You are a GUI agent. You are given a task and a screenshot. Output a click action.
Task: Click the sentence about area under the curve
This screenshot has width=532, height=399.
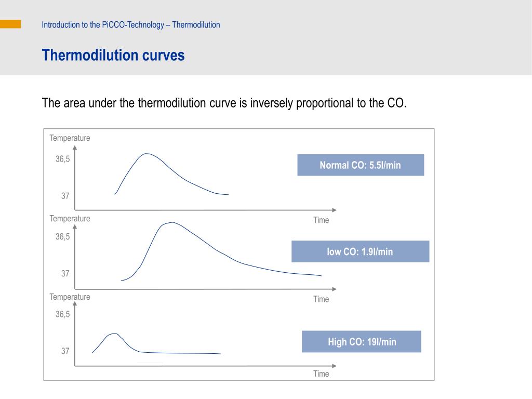[224, 103]
